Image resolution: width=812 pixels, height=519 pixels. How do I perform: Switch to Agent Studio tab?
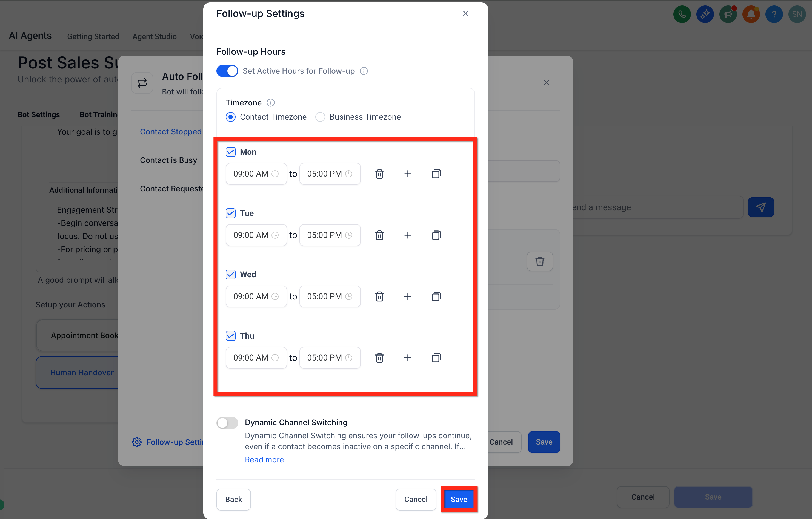click(155, 36)
